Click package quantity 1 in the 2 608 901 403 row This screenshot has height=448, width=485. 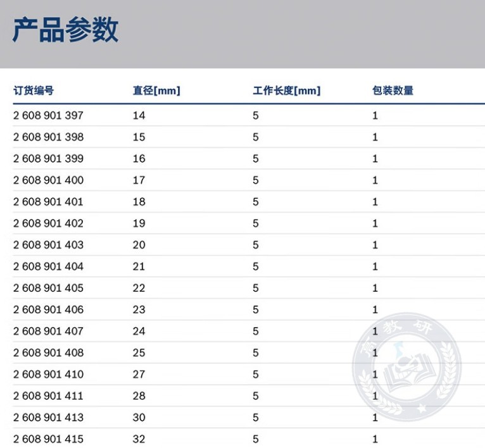[x=375, y=245]
